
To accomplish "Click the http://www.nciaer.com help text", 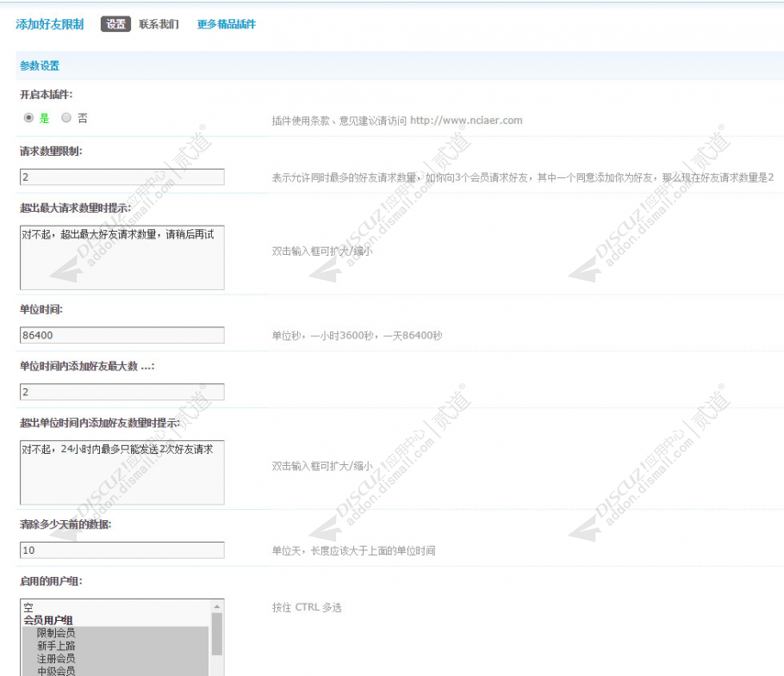I will [x=466, y=121].
